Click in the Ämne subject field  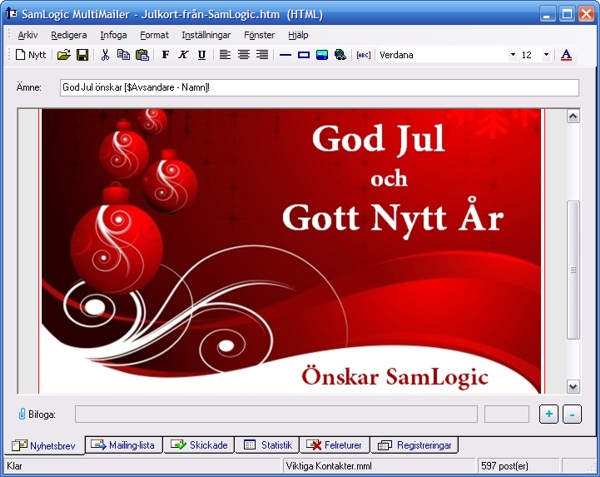[320, 88]
